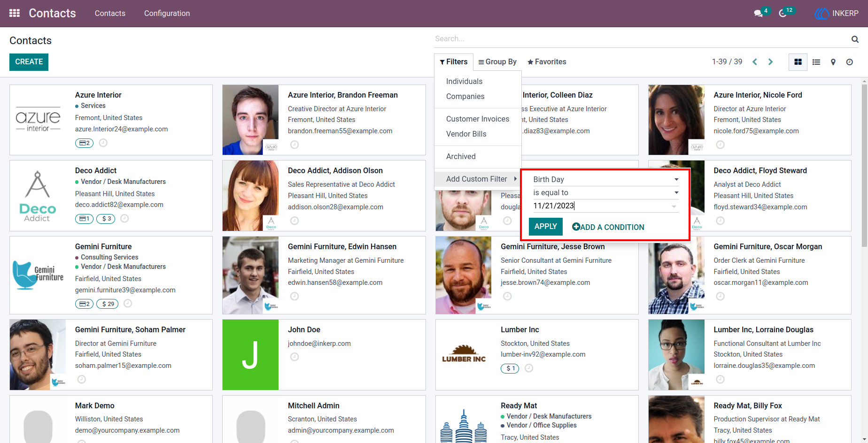Screen dimensions: 868x443
Task: Open the Deco Addict company card
Action: coord(111,196)
